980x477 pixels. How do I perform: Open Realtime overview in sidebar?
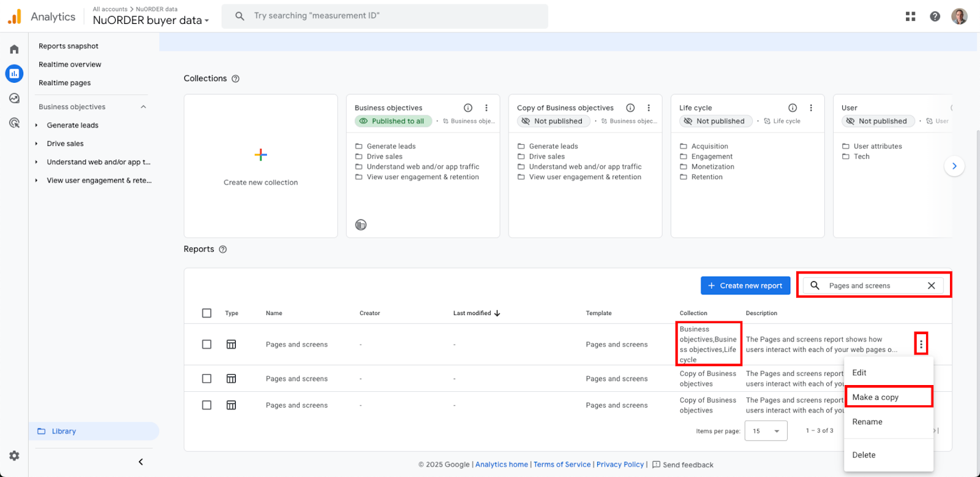click(70, 64)
